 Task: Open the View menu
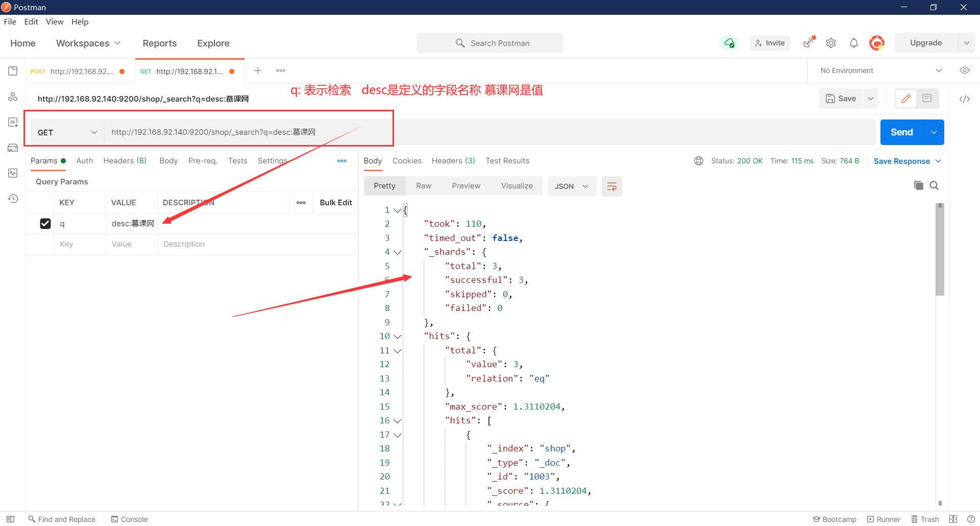point(55,21)
